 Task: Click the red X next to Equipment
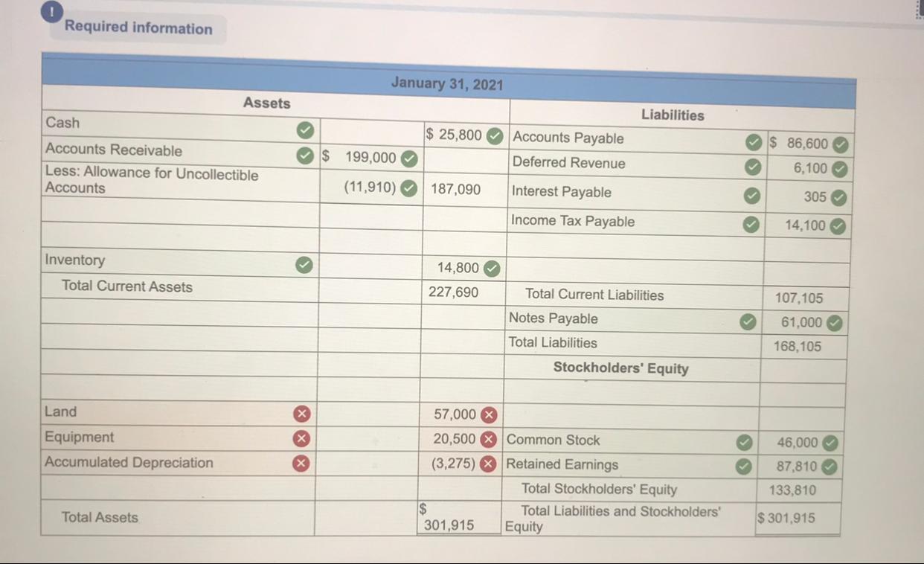tap(301, 437)
